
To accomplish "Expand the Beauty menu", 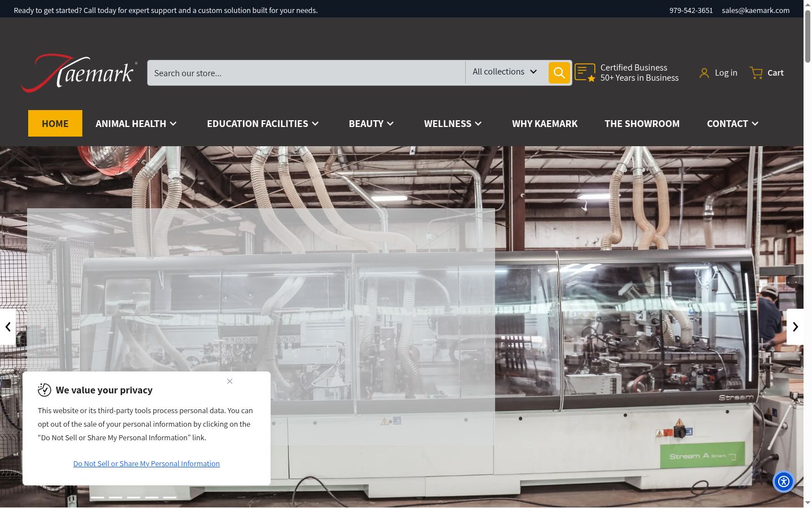I will click(371, 124).
